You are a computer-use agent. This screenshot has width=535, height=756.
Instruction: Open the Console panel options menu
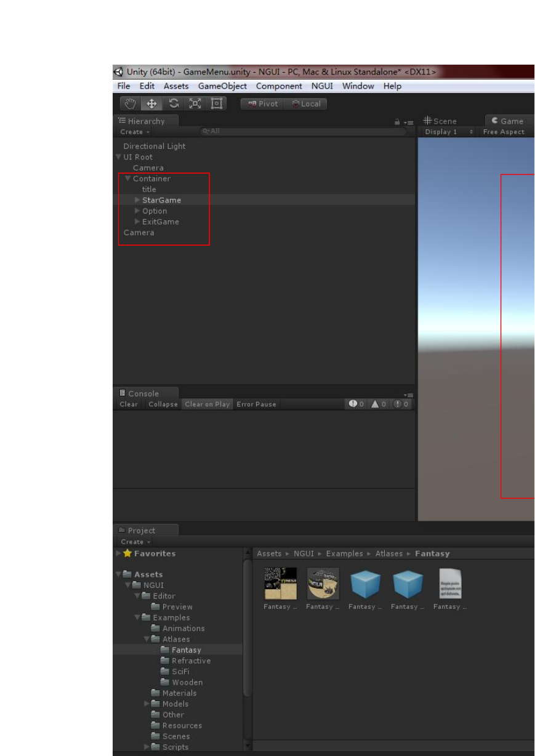(x=409, y=395)
